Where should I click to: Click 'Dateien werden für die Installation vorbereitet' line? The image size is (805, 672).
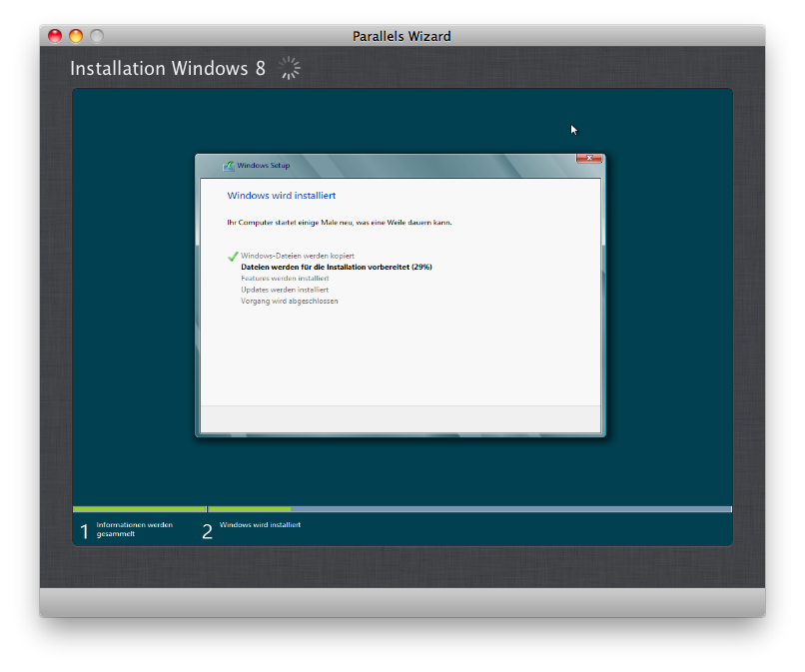337,267
